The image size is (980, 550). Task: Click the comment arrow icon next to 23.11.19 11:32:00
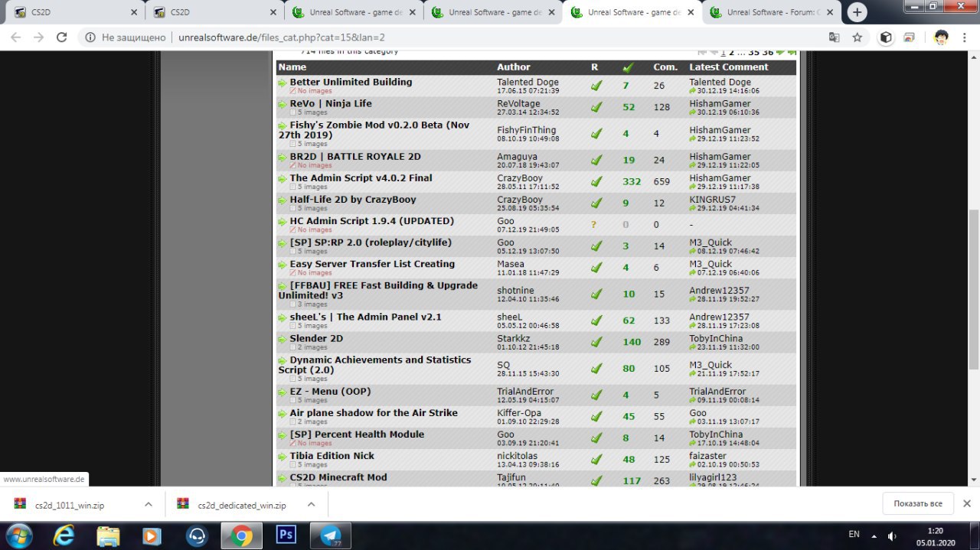[693, 347]
